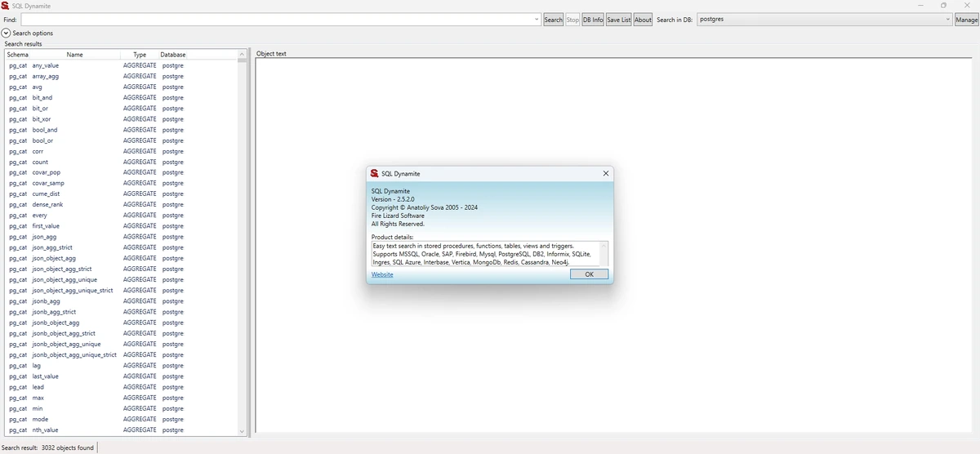Click the 3032 objects found status text
This screenshot has width=980, height=454.
67,447
